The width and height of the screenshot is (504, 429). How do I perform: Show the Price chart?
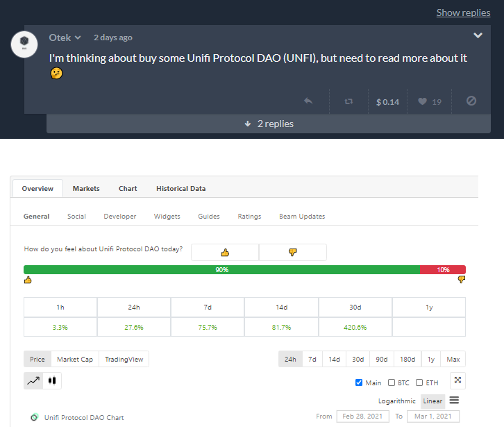[37, 360]
